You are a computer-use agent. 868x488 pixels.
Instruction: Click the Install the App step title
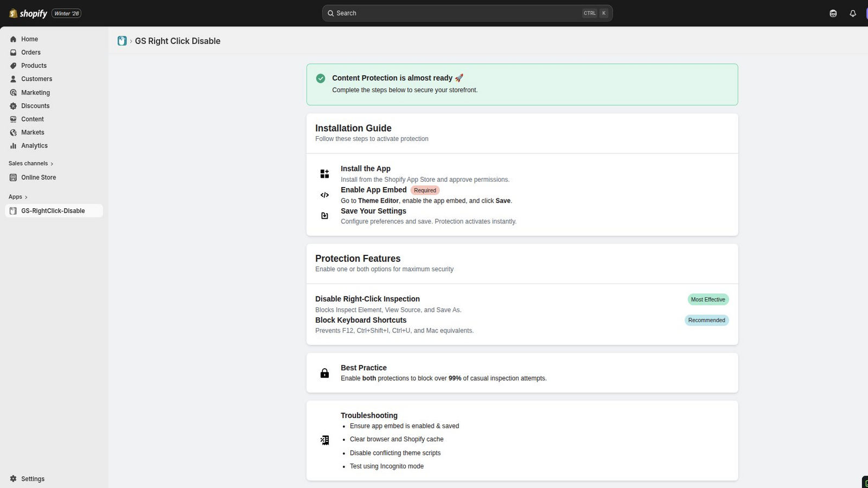tap(366, 169)
